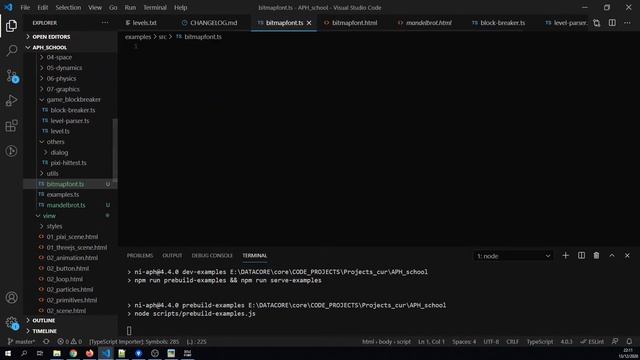This screenshot has height=360, width=640.
Task: Expand the Timeline section
Action: (x=70, y=331)
